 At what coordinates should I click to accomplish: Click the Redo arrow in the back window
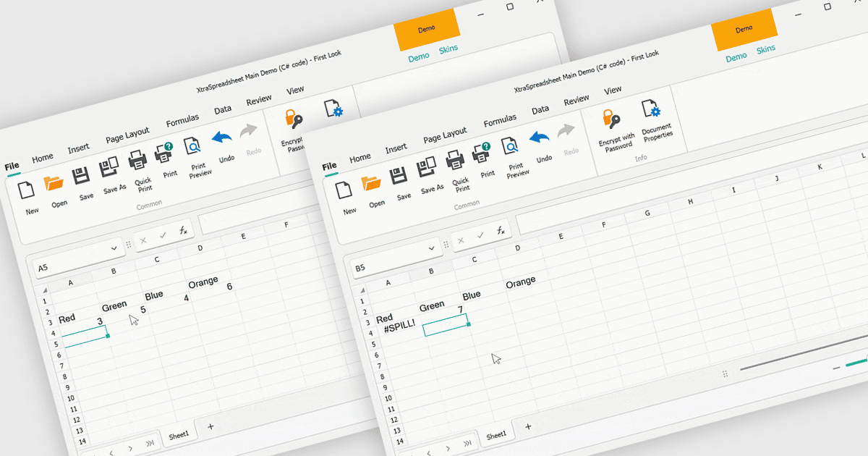[x=250, y=130]
